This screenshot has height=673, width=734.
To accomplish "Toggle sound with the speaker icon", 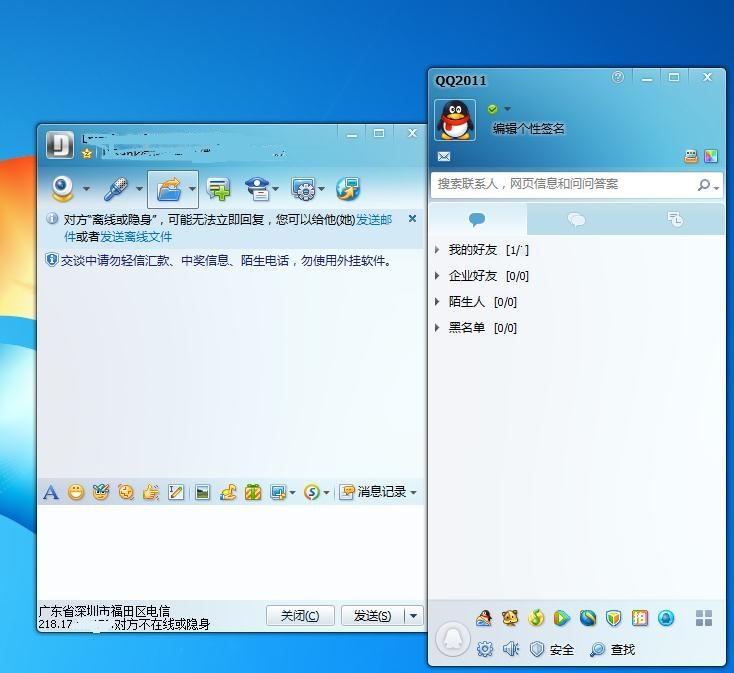I will (x=511, y=649).
